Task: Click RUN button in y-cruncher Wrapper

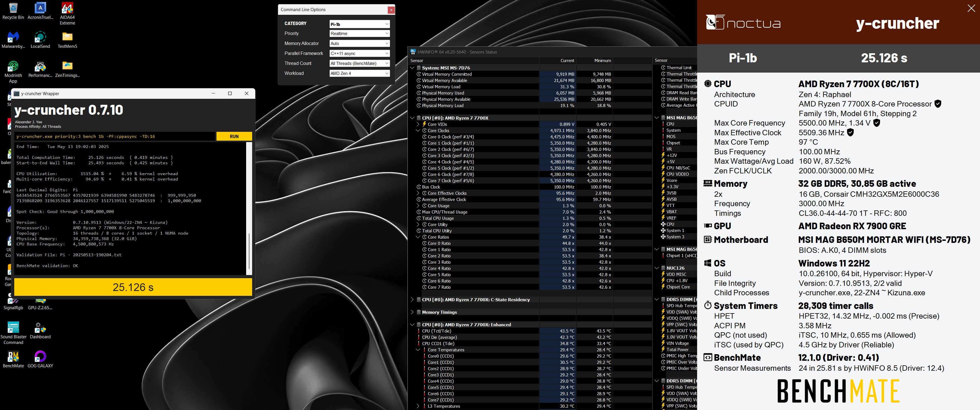Action: click(234, 136)
